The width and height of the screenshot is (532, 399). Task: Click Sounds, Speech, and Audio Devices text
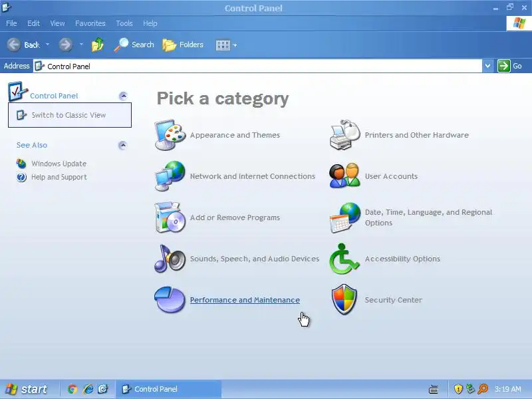point(255,259)
